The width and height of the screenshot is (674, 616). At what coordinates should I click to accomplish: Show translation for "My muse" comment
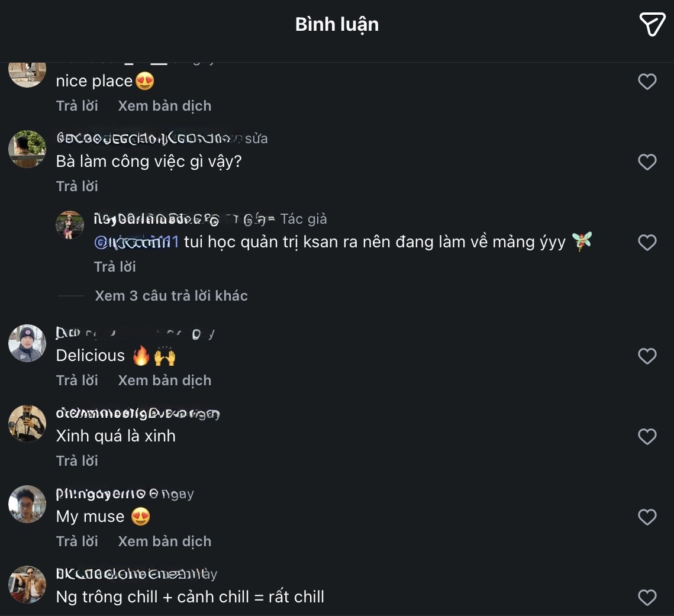165,541
